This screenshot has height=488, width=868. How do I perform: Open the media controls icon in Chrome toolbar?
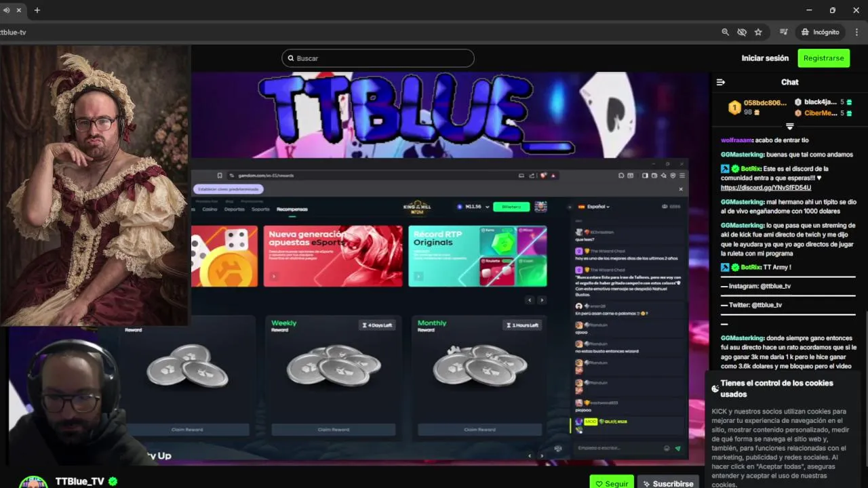784,32
